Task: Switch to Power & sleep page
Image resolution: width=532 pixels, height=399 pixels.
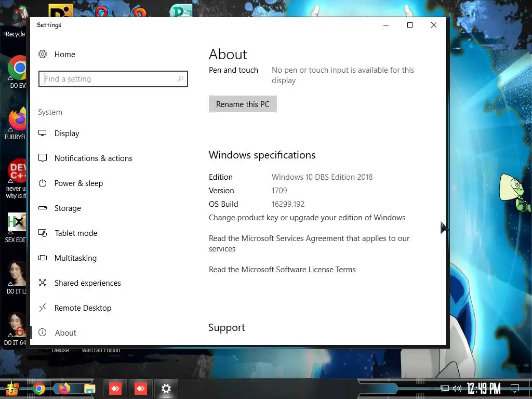Action: tap(79, 183)
